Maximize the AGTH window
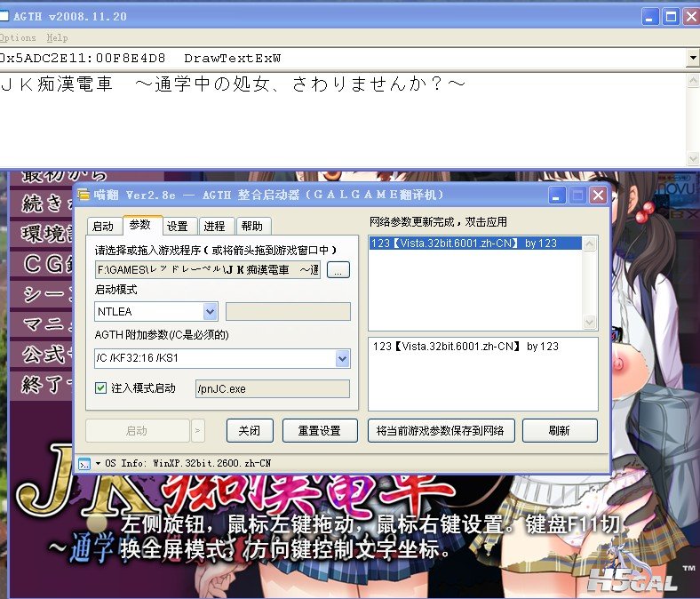The image size is (700, 599). pos(671,17)
